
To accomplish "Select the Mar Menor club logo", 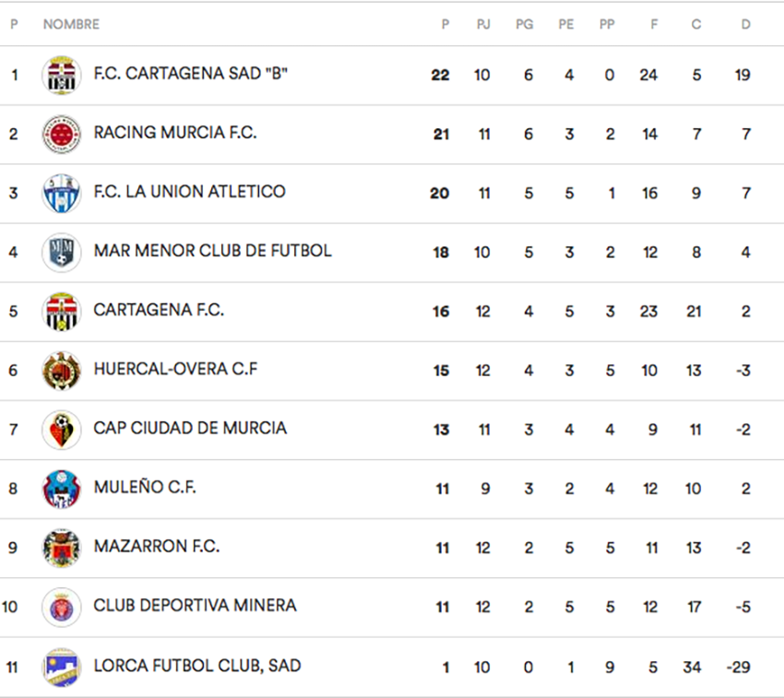I will point(62,252).
